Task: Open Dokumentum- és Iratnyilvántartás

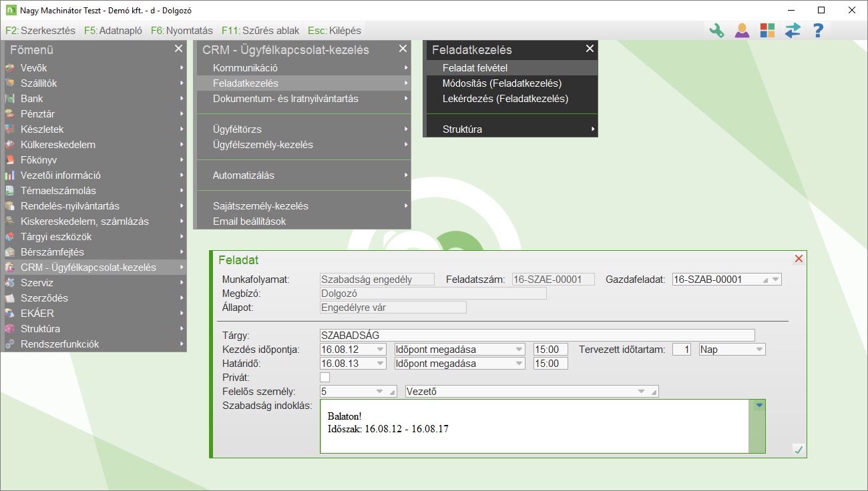Action: click(304, 99)
